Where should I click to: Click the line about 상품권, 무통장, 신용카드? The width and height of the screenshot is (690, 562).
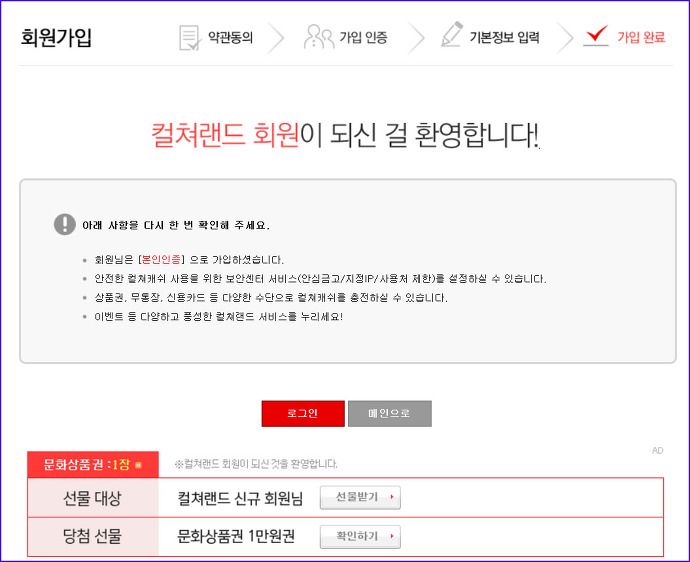coord(271,298)
